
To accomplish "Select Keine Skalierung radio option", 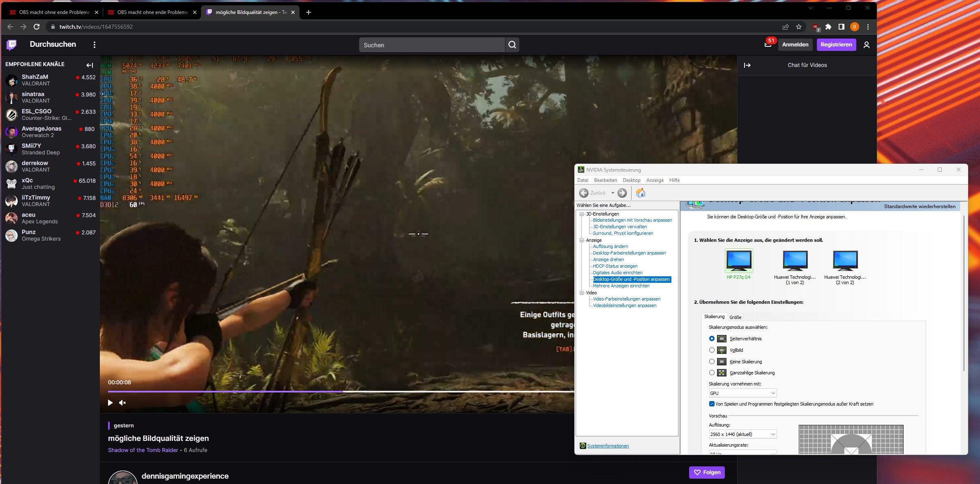I will 712,362.
